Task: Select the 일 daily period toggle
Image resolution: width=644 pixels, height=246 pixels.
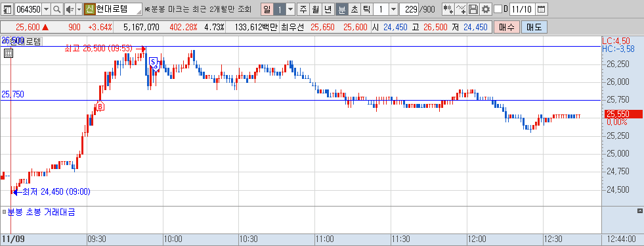Action: click(x=267, y=9)
